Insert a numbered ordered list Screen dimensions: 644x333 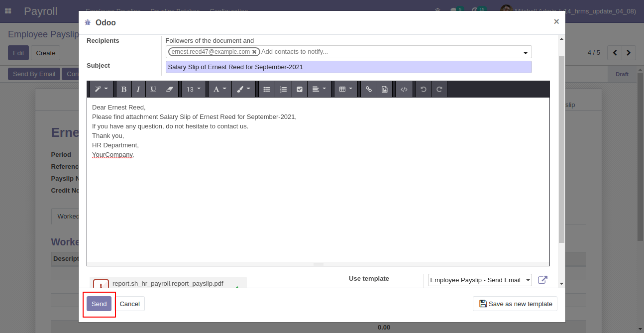tap(283, 89)
